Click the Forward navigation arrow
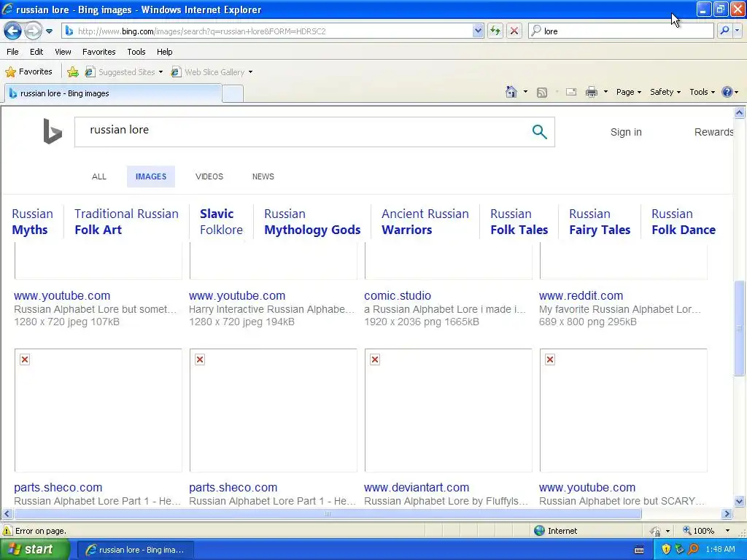The image size is (747, 560). tap(33, 31)
